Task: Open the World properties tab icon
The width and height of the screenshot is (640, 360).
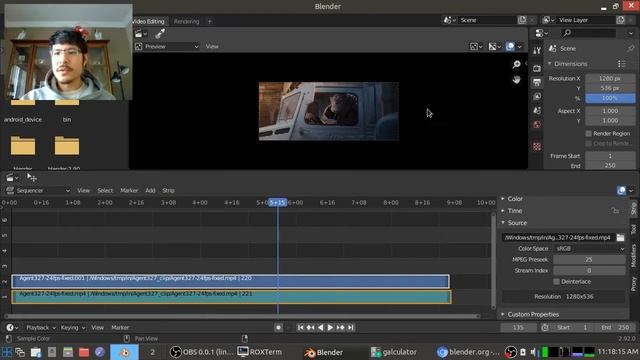Action: (537, 124)
